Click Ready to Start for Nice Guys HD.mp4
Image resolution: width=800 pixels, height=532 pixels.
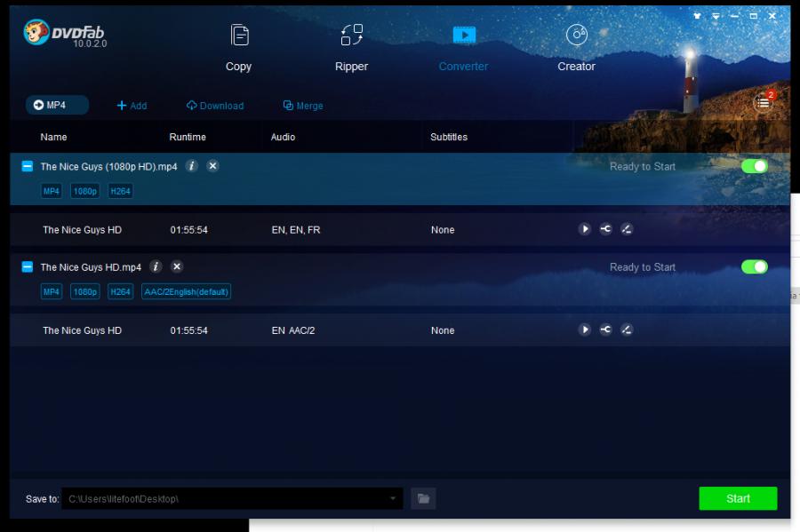[643, 267]
